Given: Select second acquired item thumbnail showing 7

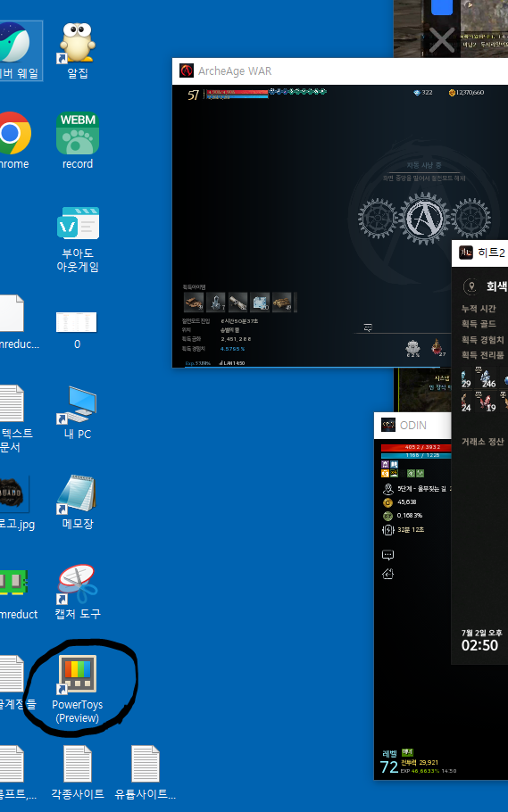Looking at the screenshot, I should (216, 302).
